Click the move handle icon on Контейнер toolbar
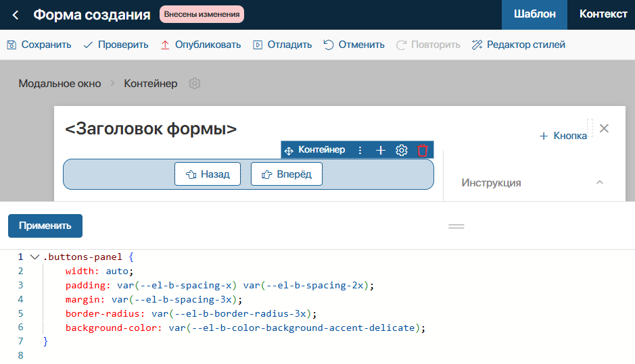 (x=289, y=151)
